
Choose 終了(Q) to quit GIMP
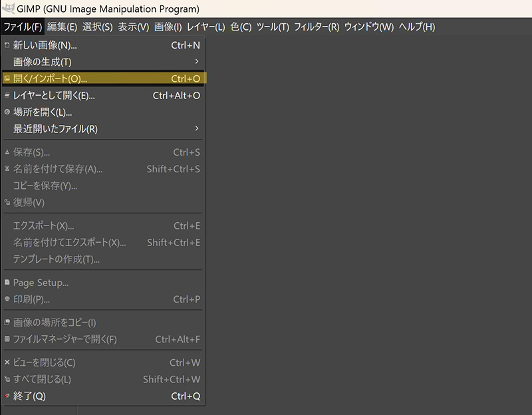30,396
